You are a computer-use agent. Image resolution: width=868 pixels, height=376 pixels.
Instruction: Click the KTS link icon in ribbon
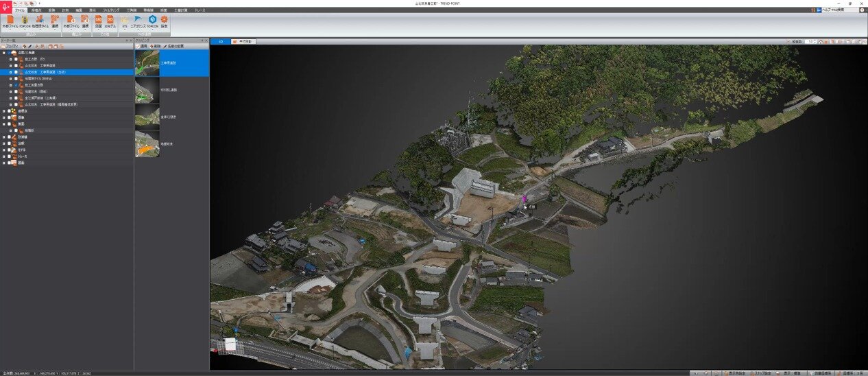(125, 21)
